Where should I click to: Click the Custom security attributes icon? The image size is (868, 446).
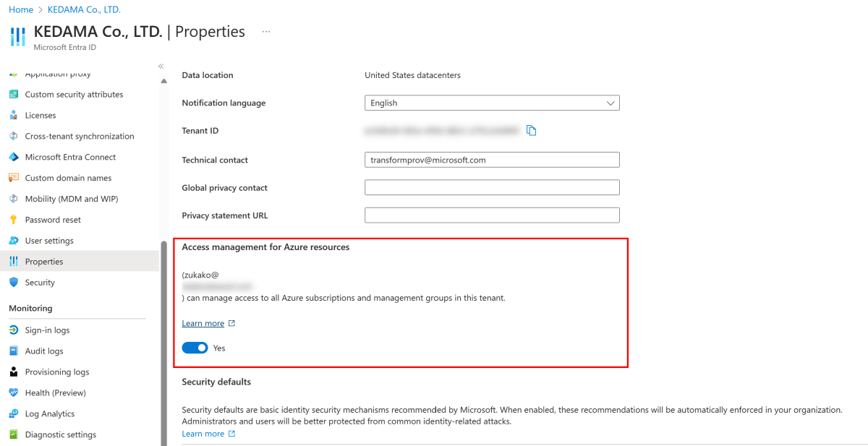click(13, 95)
